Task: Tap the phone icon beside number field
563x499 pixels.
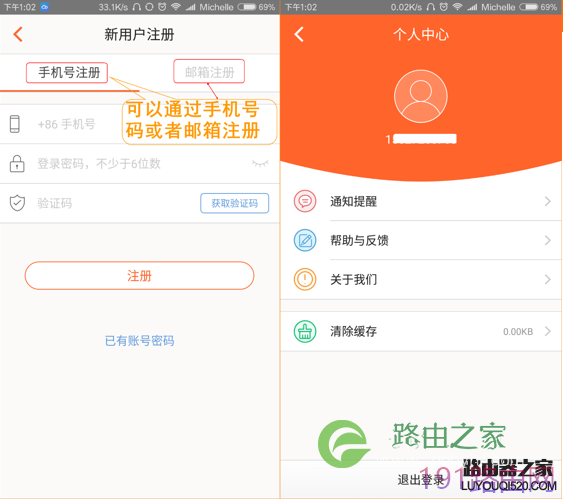Action: (x=15, y=124)
